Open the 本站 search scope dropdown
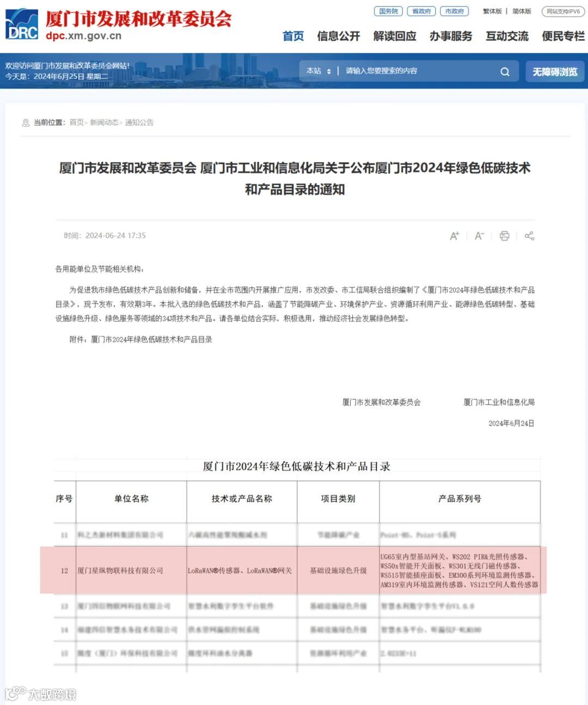 pos(318,71)
